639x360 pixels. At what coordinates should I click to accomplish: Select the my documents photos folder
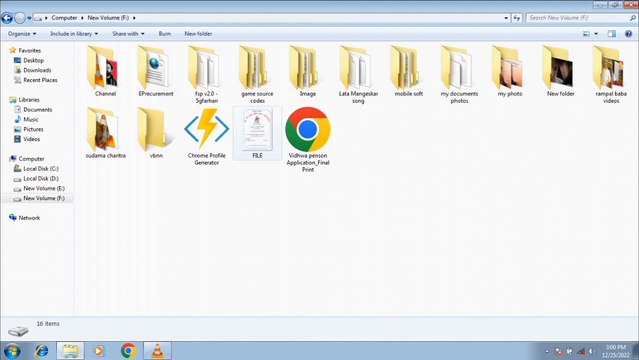pos(459,74)
